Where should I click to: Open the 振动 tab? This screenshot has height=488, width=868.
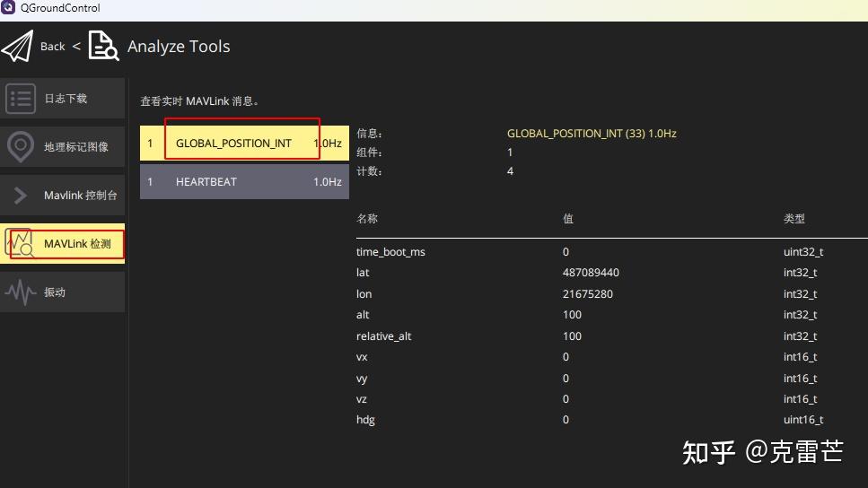tap(55, 292)
